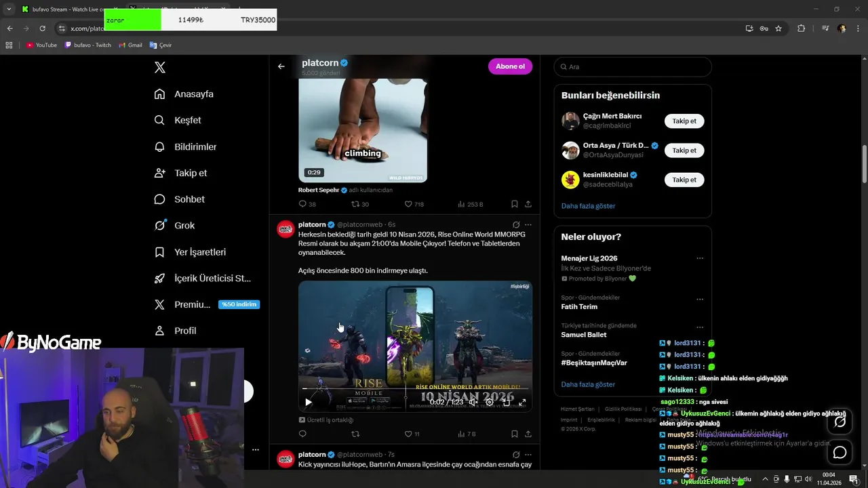The image size is (868, 488).
Task: Enter fullscreen on the Rise video
Action: click(522, 402)
